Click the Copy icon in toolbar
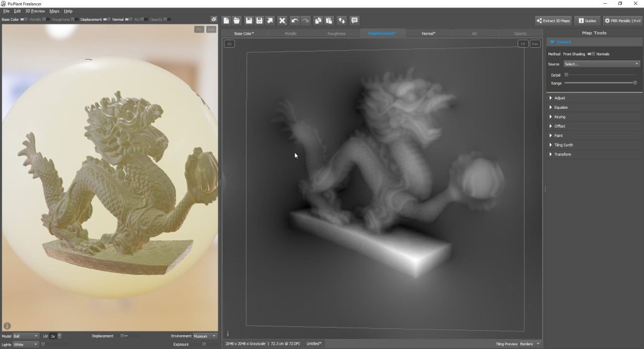The height and width of the screenshot is (349, 644). (x=318, y=21)
